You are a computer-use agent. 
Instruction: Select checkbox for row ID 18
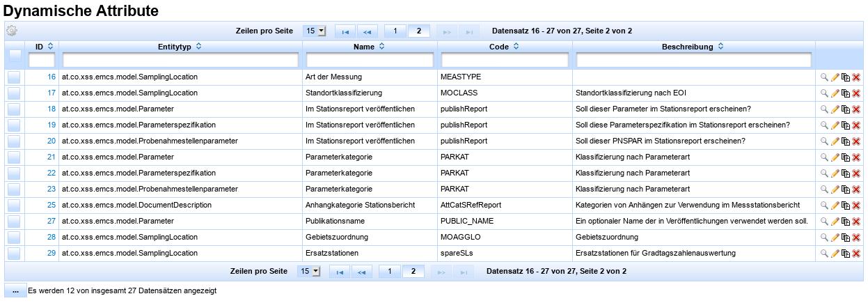click(15, 109)
